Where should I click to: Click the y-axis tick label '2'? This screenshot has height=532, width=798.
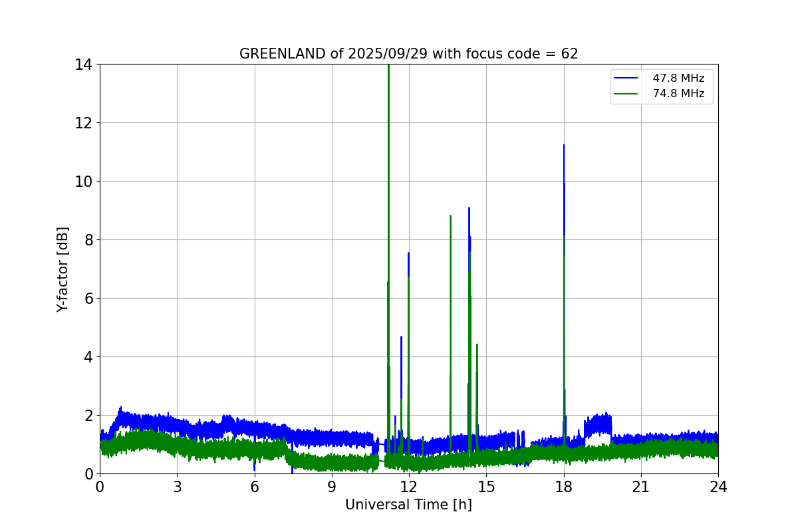[x=87, y=416]
